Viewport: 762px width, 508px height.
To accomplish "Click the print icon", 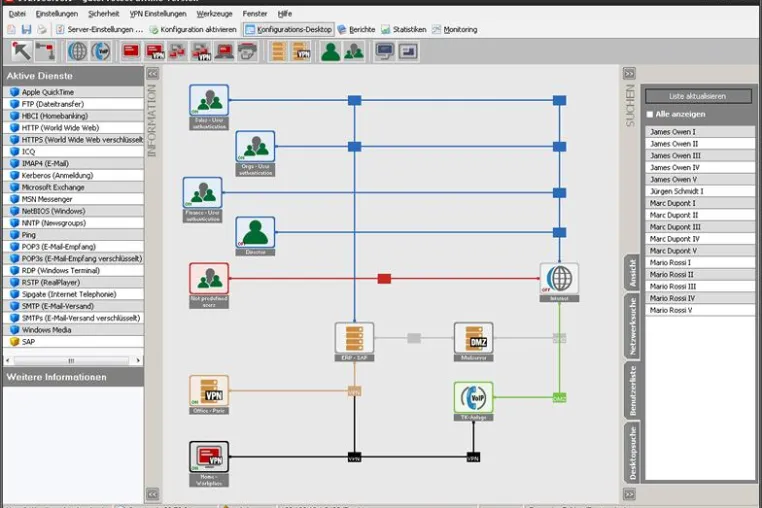I will coord(42,30).
